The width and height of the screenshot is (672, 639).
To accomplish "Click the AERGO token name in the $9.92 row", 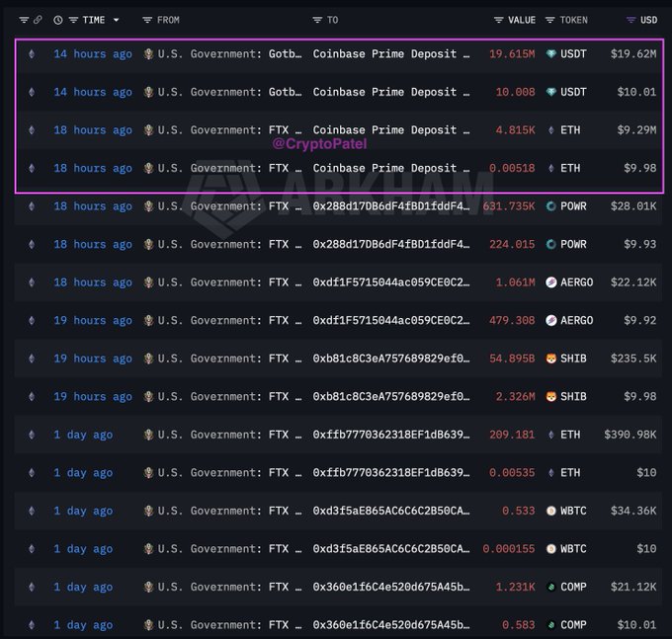I will tap(577, 320).
